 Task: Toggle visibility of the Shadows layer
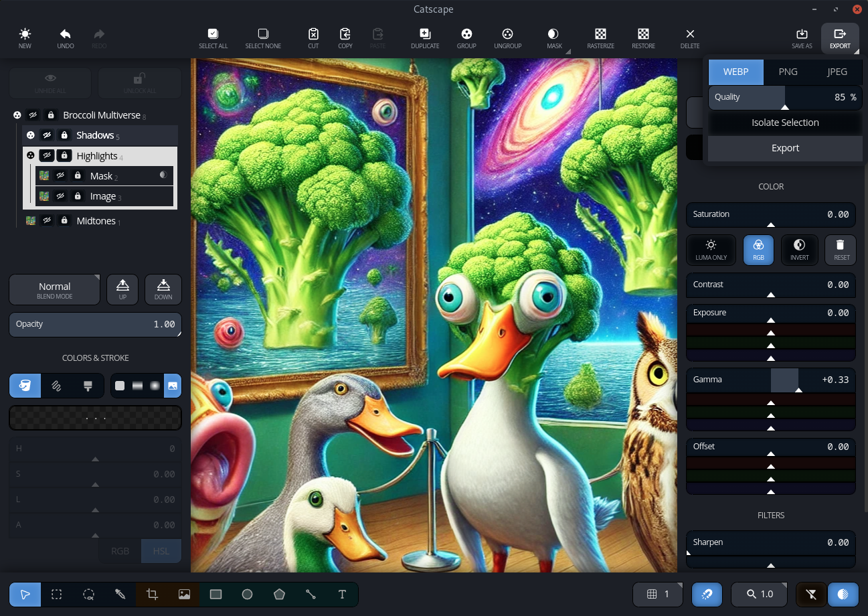[47, 135]
